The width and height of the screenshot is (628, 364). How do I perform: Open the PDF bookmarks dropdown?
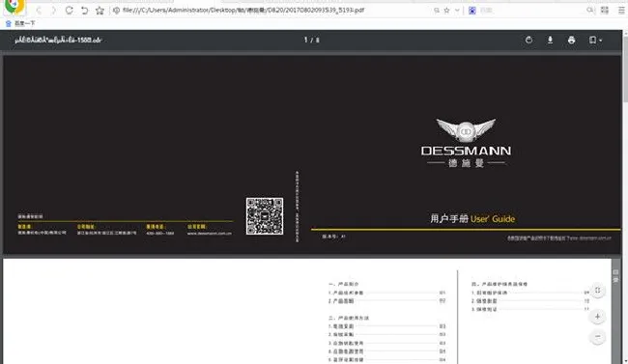595,40
